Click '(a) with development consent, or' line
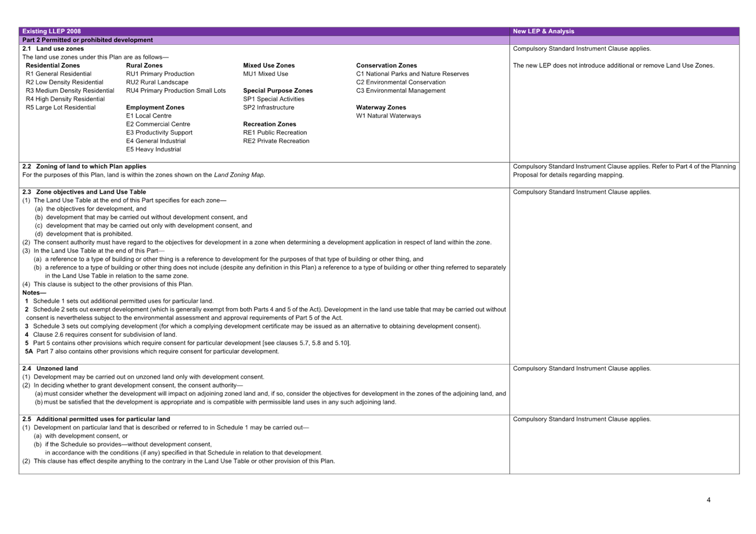This screenshot has height=534, width=756. [81, 436]
